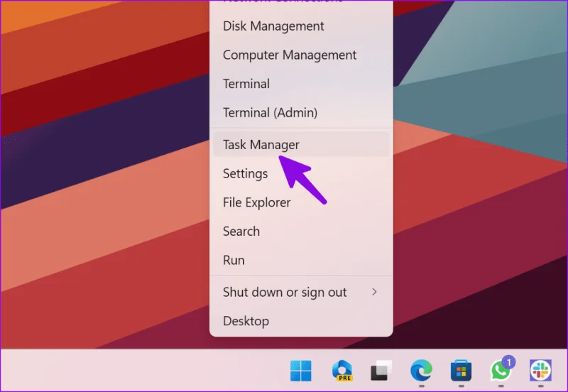Choose Task Manager in the menu
This screenshot has height=392, width=568.
301,145
